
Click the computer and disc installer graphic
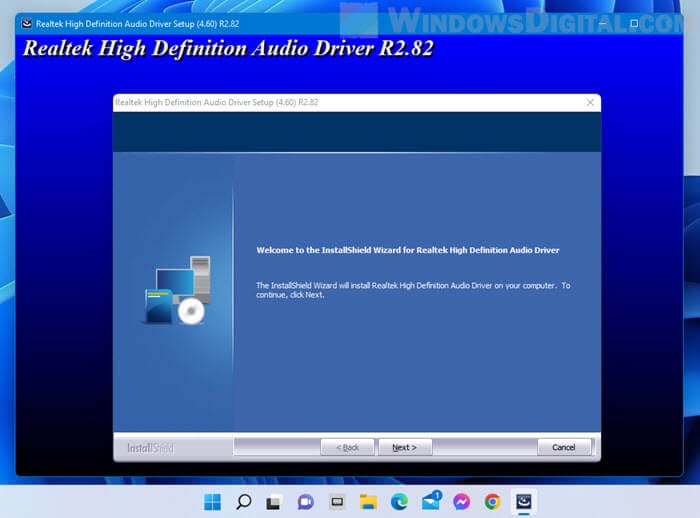tap(177, 290)
